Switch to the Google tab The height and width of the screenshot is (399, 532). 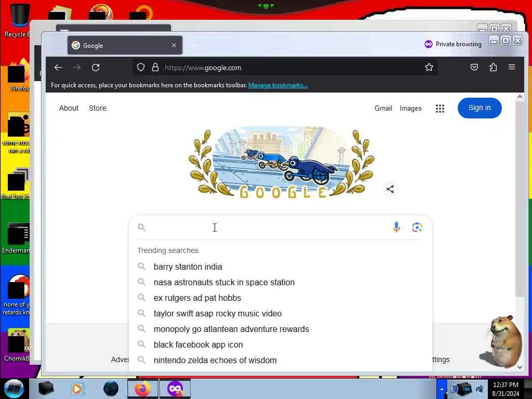click(125, 45)
